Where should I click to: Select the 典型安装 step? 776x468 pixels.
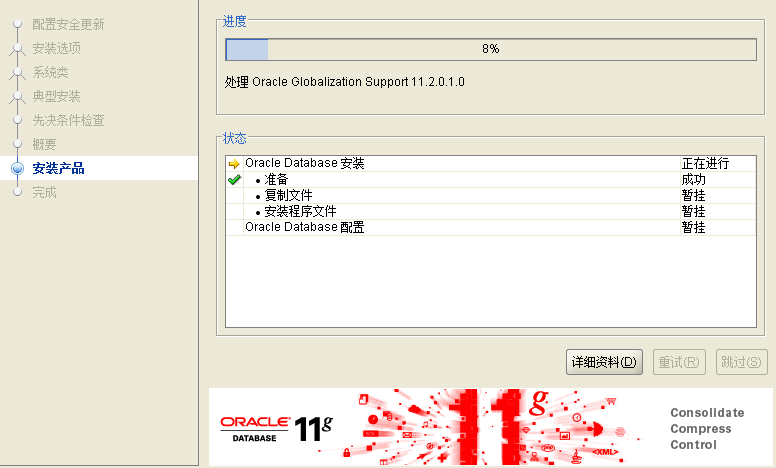[x=56, y=96]
